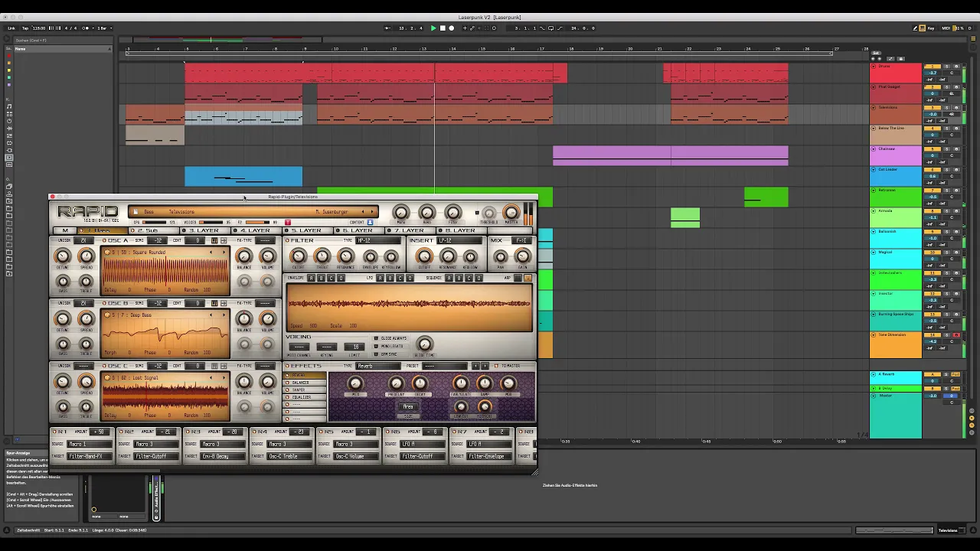
Task: Click the Rapid MASTER volume knob
Action: click(x=511, y=213)
